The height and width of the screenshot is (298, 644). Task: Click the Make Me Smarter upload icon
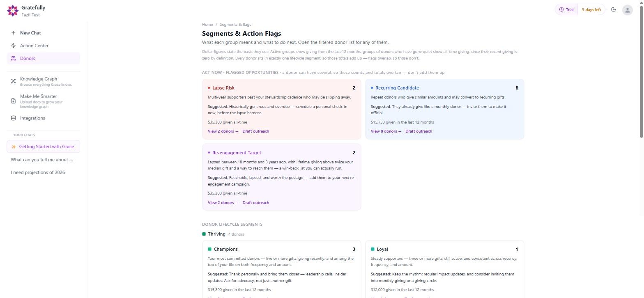pos(14,101)
